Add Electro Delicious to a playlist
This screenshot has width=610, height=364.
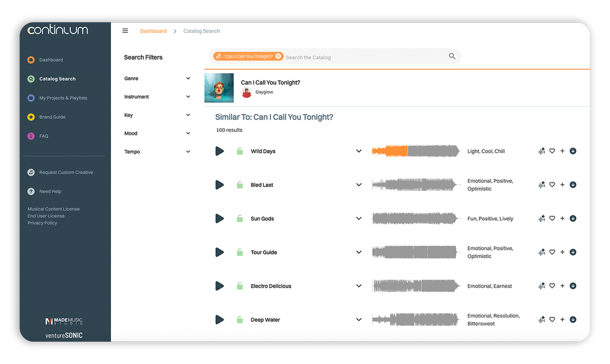(562, 286)
